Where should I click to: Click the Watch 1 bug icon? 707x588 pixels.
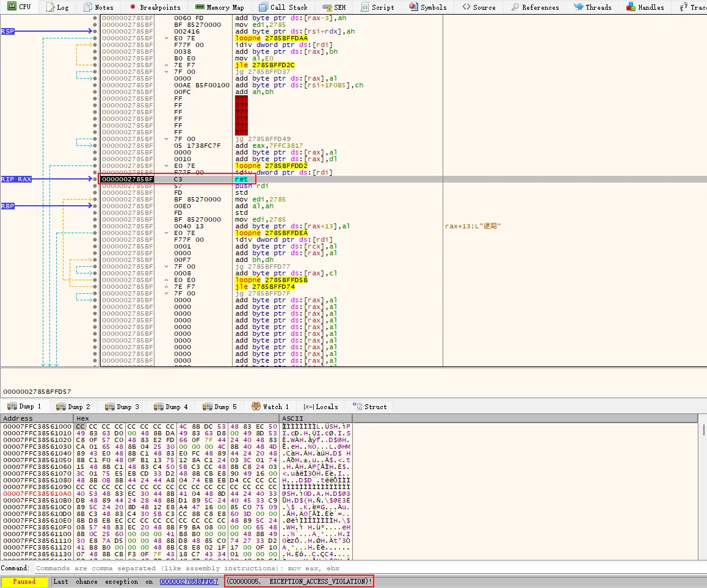click(x=256, y=407)
